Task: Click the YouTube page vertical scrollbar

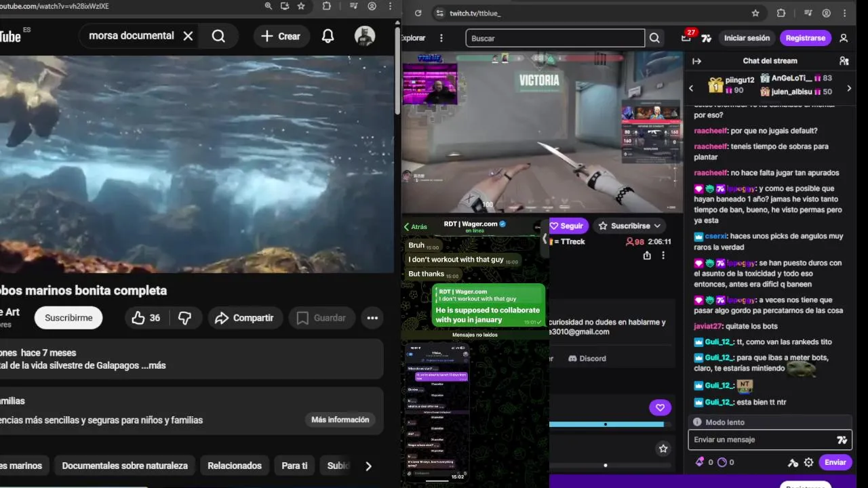Action: (x=397, y=70)
